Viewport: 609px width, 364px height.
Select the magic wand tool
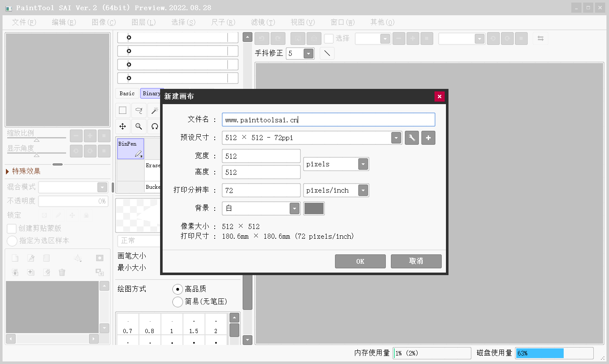155,110
